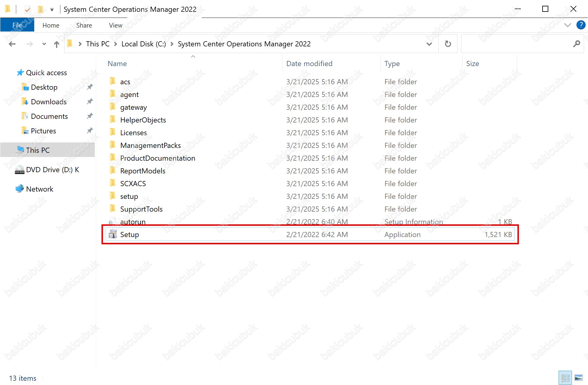The height and width of the screenshot is (385, 588).
Task: Click Local Disk (C:) in address breadcrumb
Action: 144,44
